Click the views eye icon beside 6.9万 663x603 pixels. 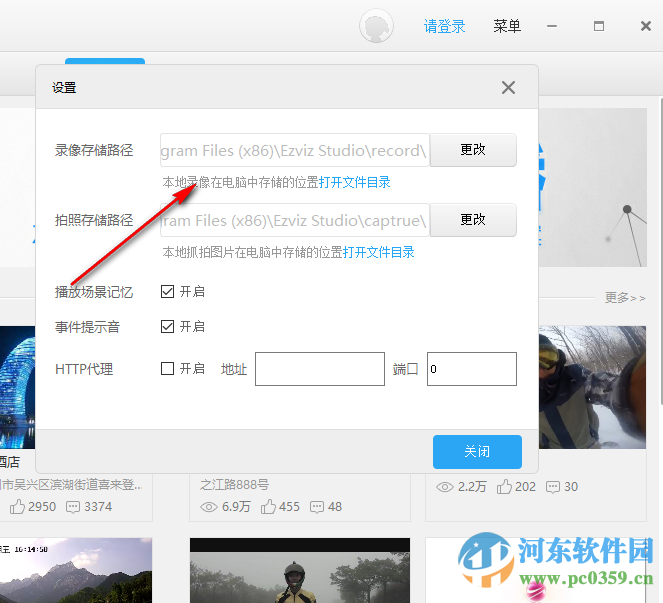pyautogui.click(x=208, y=507)
